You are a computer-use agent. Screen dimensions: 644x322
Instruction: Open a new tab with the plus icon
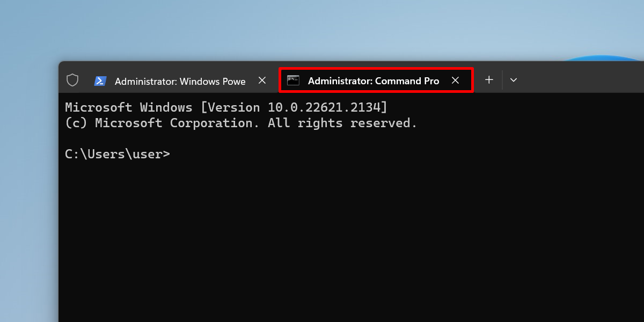[x=489, y=79]
